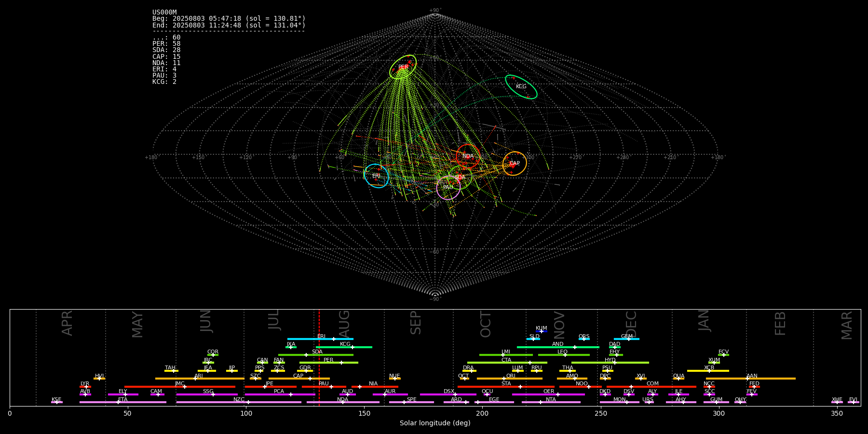Select legend entry 'ERI: 4'
This screenshot has height=434, width=868.
(x=164, y=69)
